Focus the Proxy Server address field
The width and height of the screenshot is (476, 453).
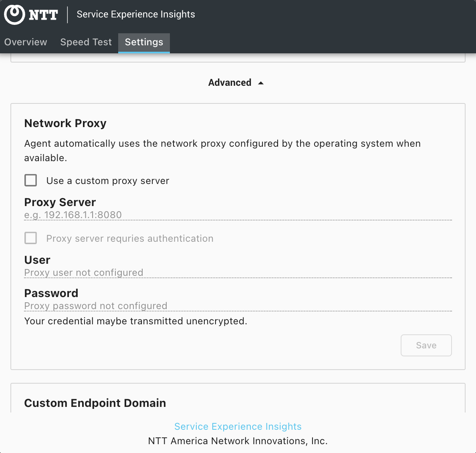click(238, 215)
